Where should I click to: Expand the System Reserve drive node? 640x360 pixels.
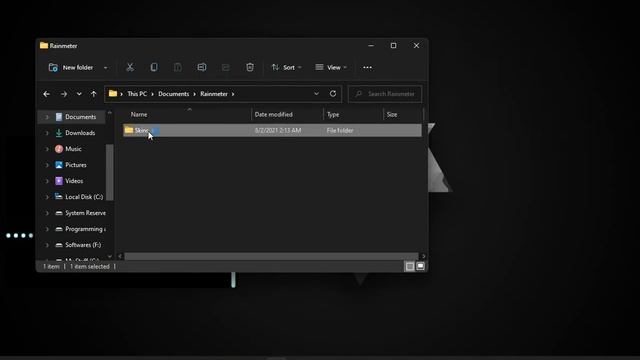tap(47, 213)
